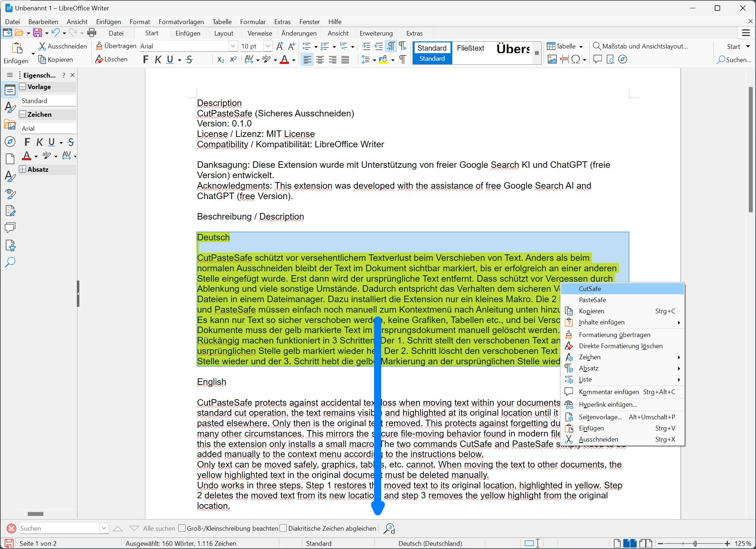Open Tabelle dropdown arrow
The width and height of the screenshot is (756, 549).
tap(581, 46)
